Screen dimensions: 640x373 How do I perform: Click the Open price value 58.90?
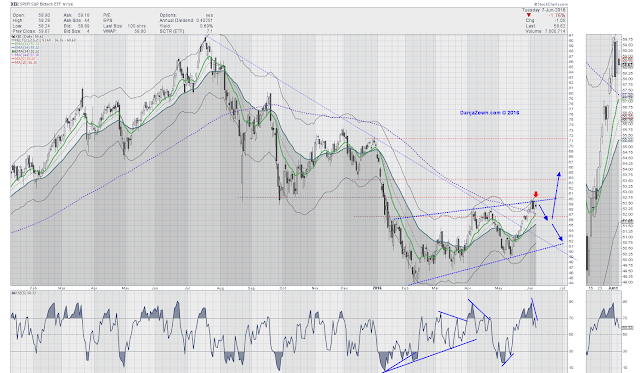click(44, 15)
